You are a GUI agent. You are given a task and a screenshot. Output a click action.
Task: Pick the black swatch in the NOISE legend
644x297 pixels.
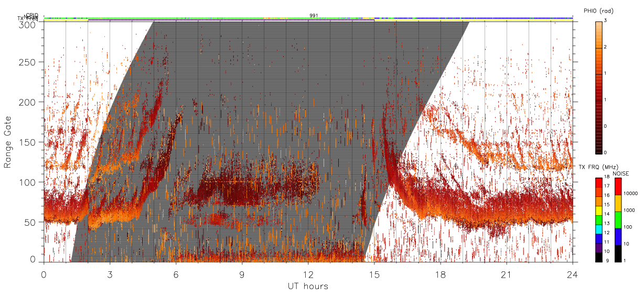(618, 254)
